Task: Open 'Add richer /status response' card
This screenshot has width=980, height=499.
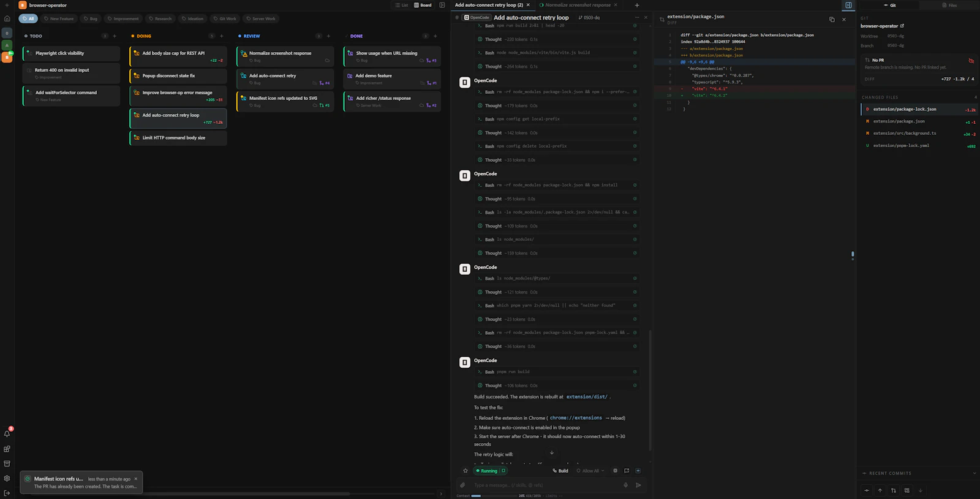Action: tap(392, 101)
